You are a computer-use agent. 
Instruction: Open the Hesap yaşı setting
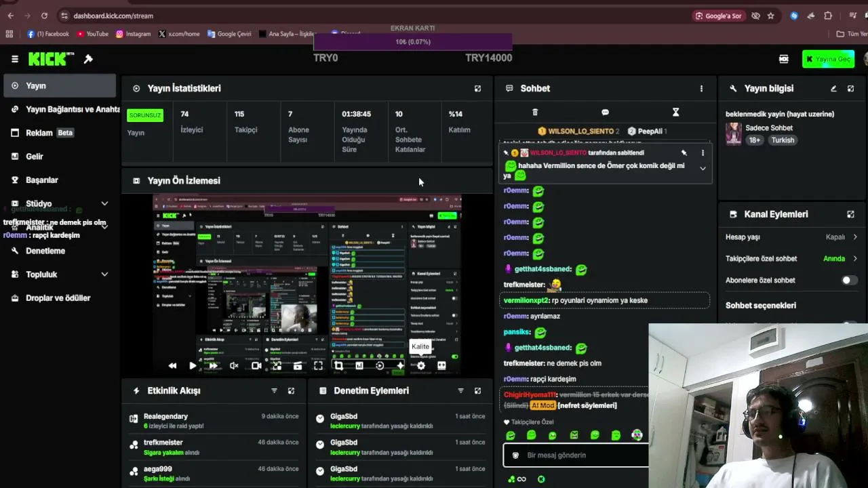pos(791,237)
